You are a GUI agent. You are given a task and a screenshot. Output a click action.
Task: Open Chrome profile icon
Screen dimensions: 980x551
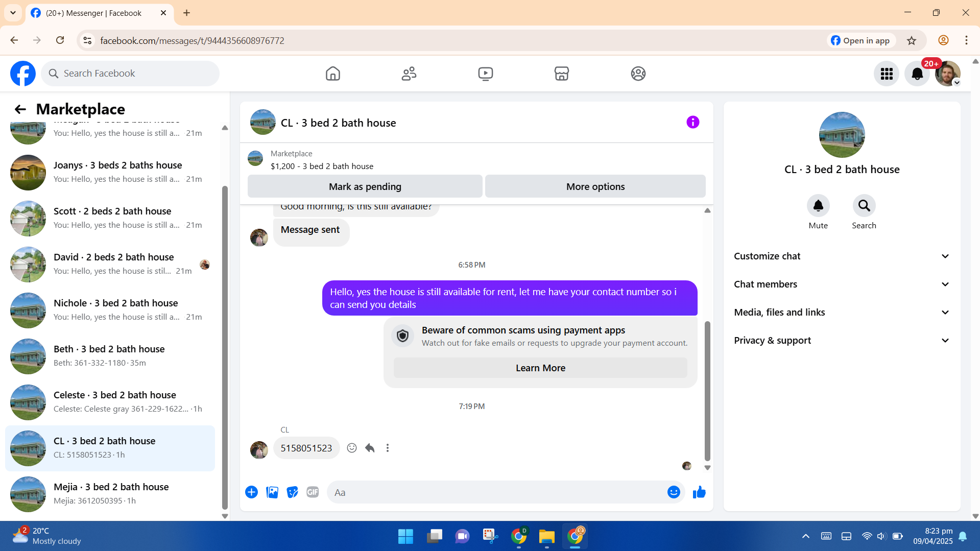[943, 40]
